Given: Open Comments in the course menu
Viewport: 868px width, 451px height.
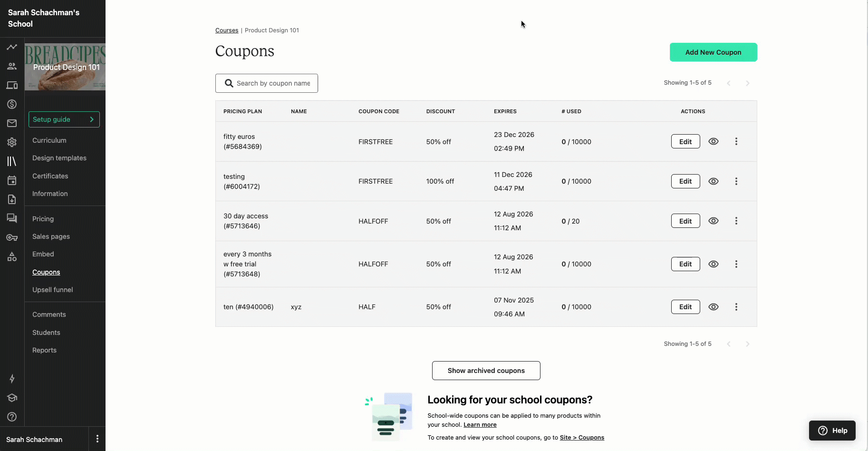Looking at the screenshot, I should (49, 314).
